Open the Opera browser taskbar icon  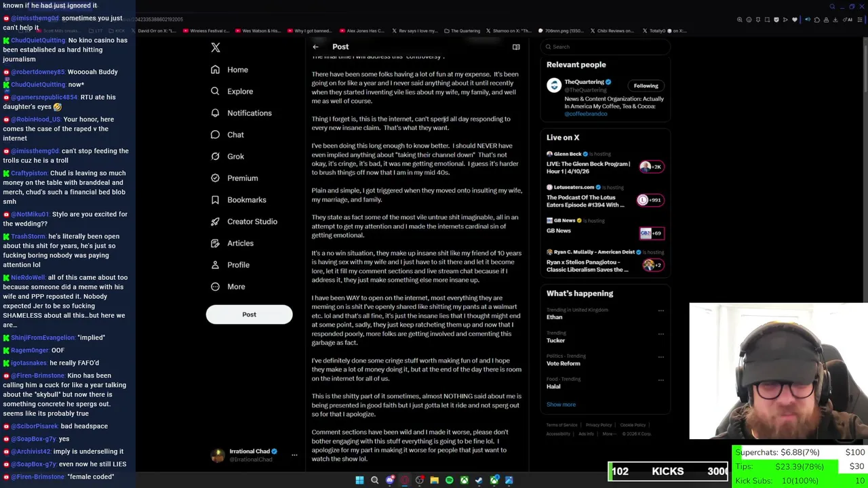click(x=405, y=480)
